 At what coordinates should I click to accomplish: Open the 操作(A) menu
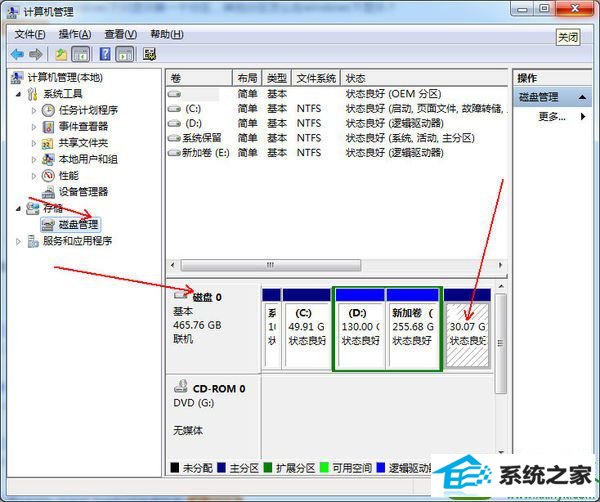[75, 34]
